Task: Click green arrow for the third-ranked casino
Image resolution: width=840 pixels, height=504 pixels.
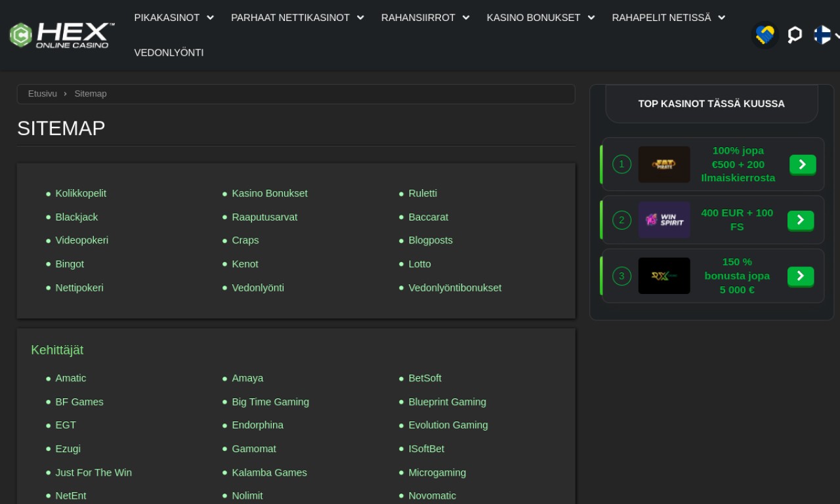Action: (801, 276)
